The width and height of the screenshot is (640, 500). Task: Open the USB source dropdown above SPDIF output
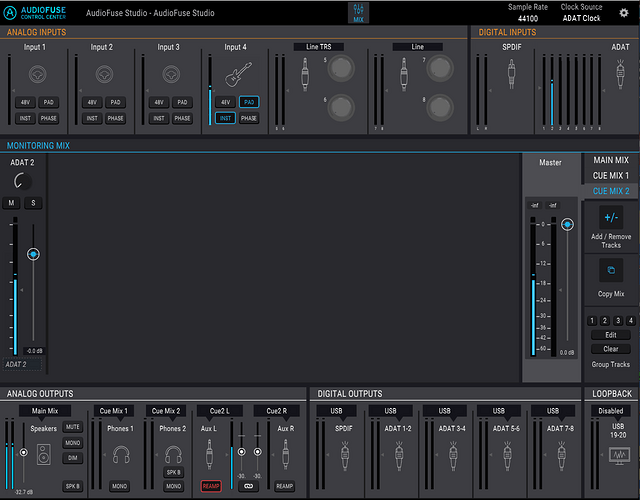[x=336, y=411]
